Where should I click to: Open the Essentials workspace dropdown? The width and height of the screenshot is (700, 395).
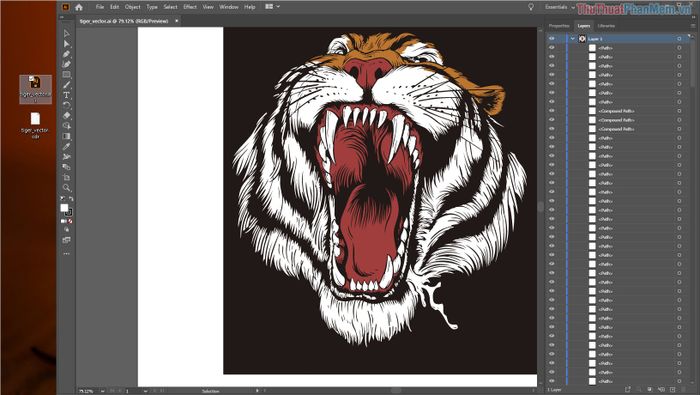560,7
